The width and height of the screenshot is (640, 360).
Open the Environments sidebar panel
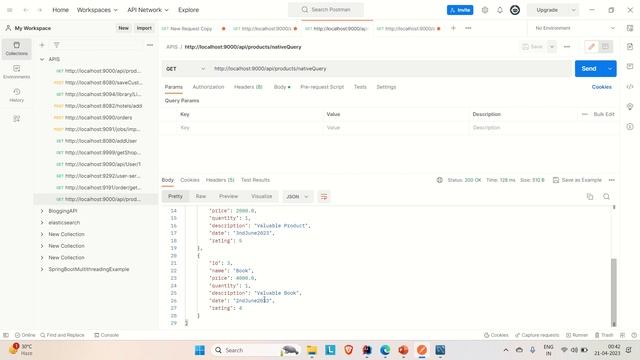pos(17,72)
